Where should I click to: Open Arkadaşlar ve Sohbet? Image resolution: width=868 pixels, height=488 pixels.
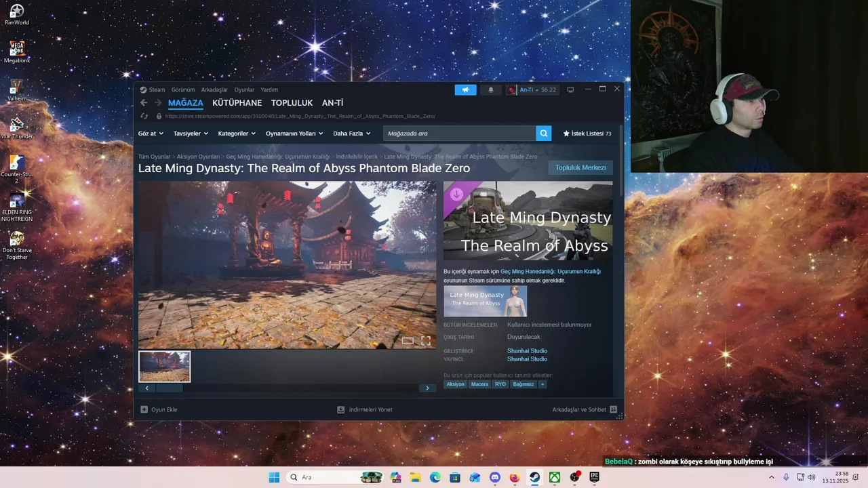point(585,409)
